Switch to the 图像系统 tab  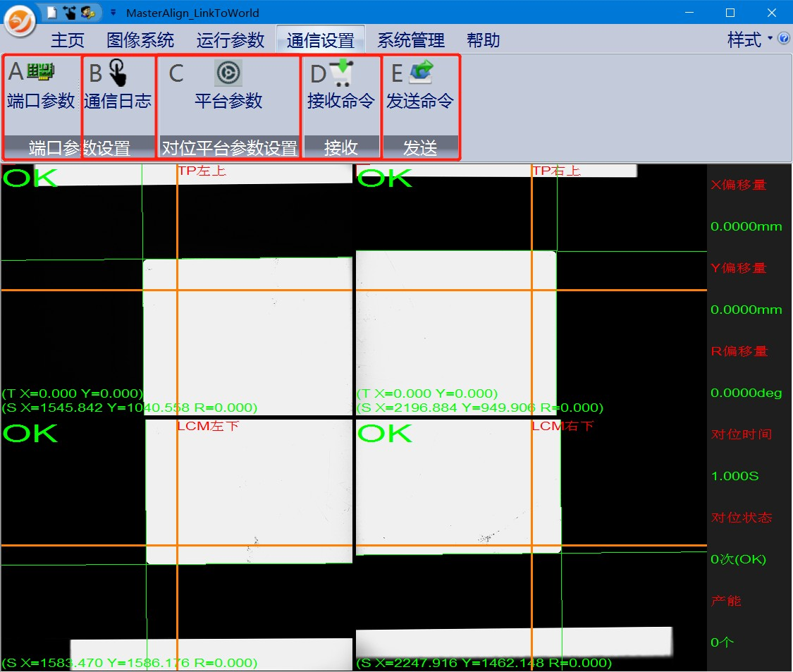coord(140,40)
